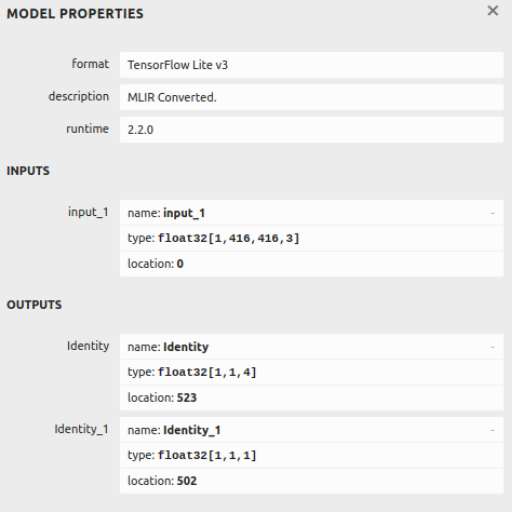Select the runtime field showing 2.2.0
512x512 pixels.
tap(312, 130)
